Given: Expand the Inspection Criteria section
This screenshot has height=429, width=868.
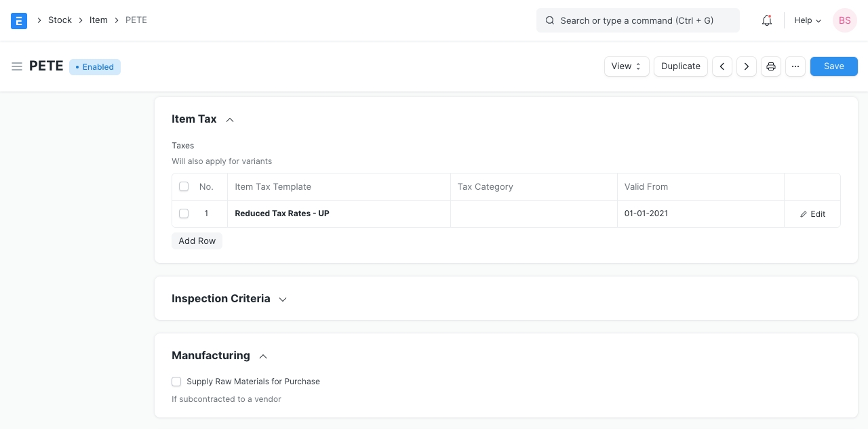Looking at the screenshot, I should pos(283,300).
